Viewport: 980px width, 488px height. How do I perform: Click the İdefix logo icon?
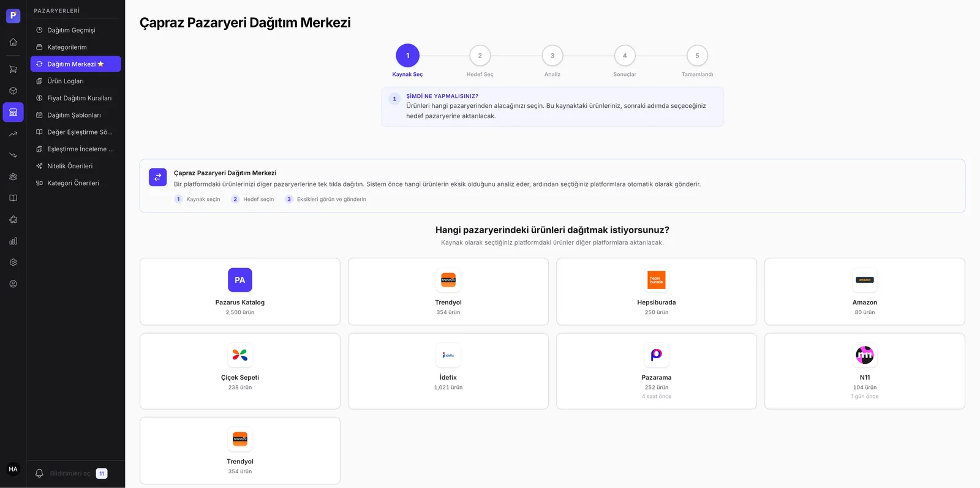pyautogui.click(x=448, y=355)
